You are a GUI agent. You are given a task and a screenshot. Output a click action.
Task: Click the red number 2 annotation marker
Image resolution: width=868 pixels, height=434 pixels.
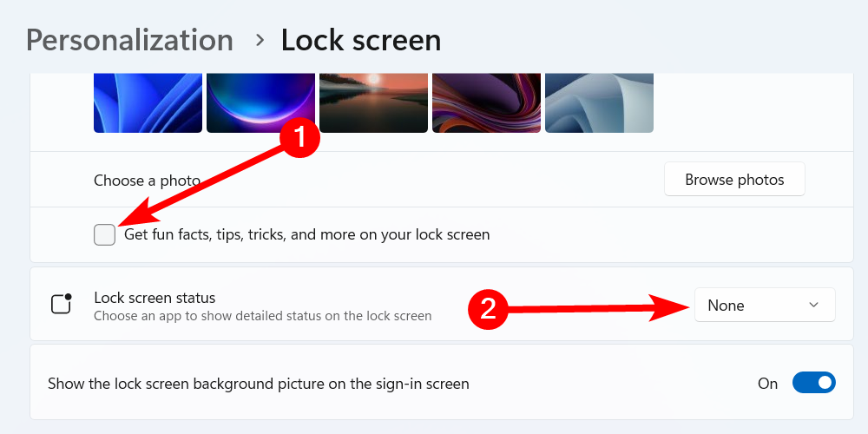(x=488, y=308)
